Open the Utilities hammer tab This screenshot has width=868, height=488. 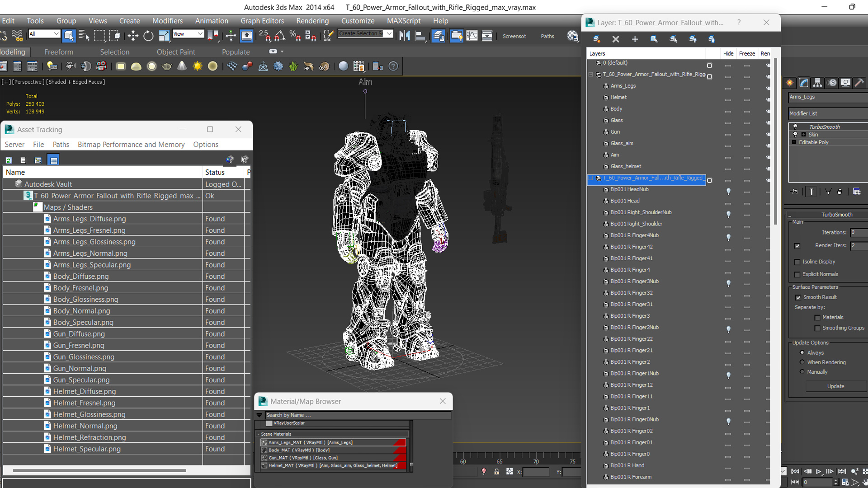click(859, 83)
